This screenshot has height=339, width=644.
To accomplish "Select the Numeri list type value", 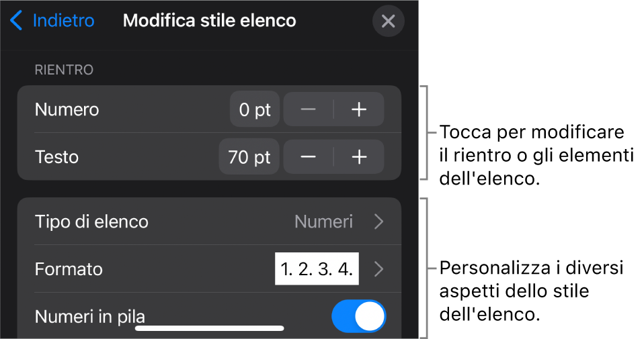I will [x=323, y=222].
